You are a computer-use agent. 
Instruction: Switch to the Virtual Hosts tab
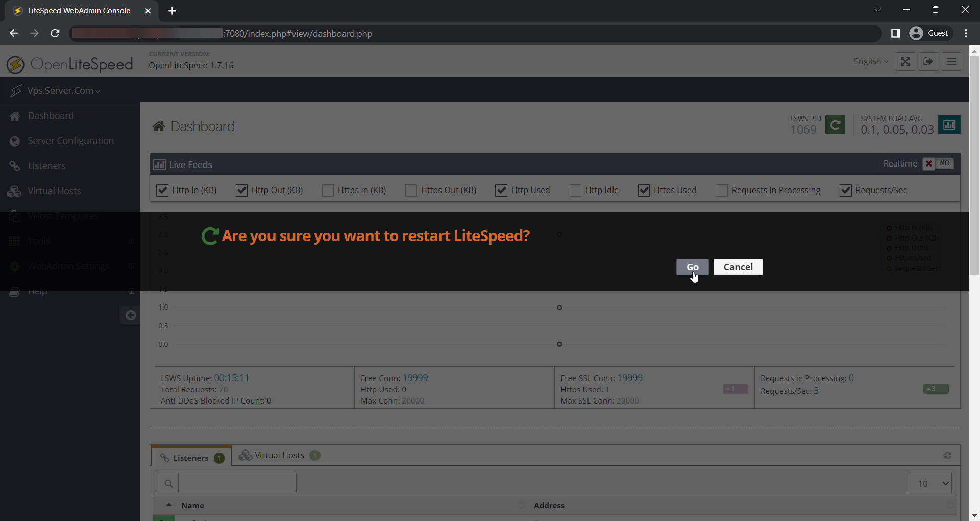click(279, 455)
